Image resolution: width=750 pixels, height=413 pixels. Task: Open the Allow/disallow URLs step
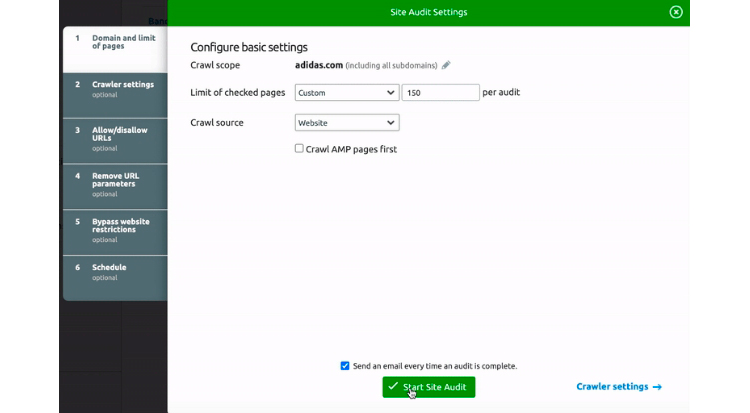(x=114, y=138)
